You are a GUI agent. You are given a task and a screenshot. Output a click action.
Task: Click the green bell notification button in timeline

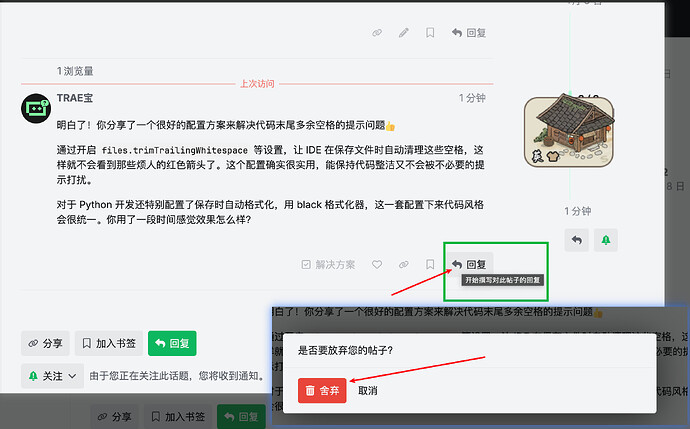[606, 240]
